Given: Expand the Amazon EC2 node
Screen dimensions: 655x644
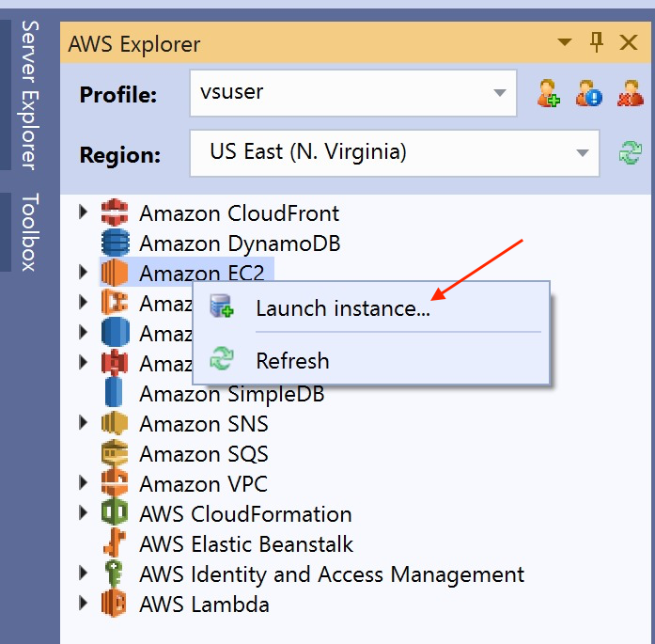Looking at the screenshot, I should (83, 272).
